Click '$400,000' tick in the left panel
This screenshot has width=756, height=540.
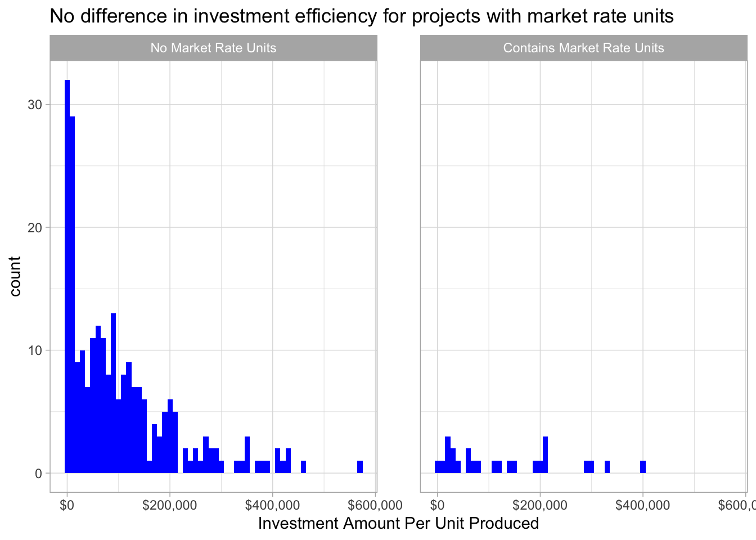tap(272, 505)
